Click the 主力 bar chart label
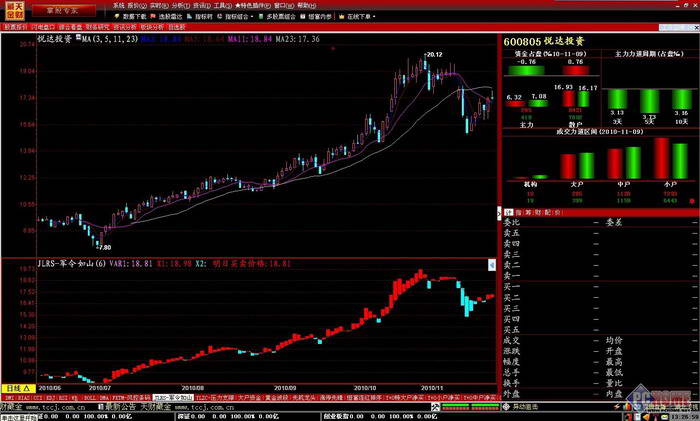This screenshot has height=421, width=700. click(x=527, y=125)
